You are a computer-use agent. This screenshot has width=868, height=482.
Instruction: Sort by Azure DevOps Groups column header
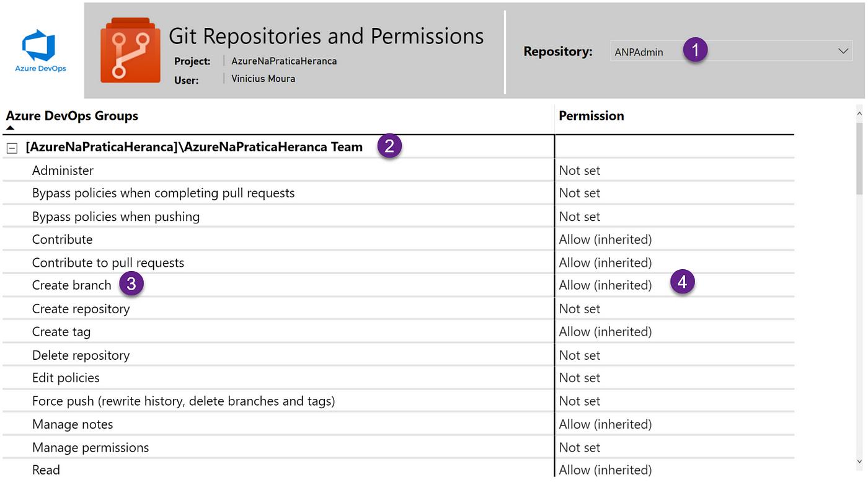72,116
